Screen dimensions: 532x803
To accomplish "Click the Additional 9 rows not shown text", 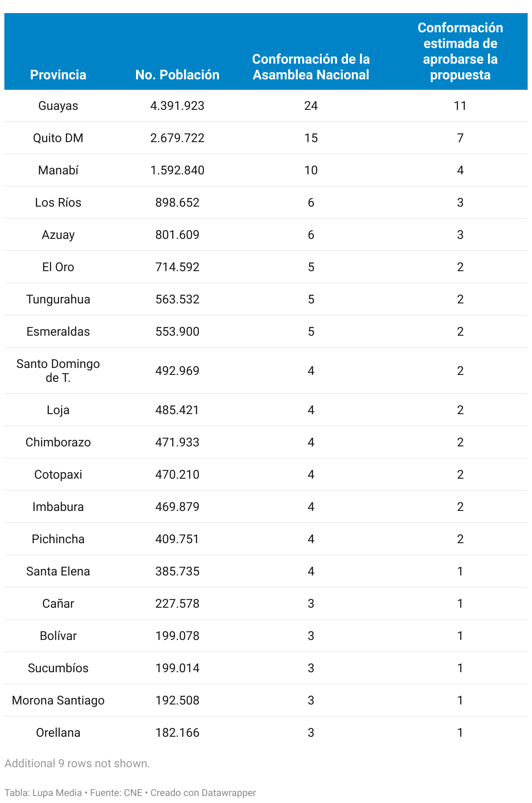I will pyautogui.click(x=77, y=763).
